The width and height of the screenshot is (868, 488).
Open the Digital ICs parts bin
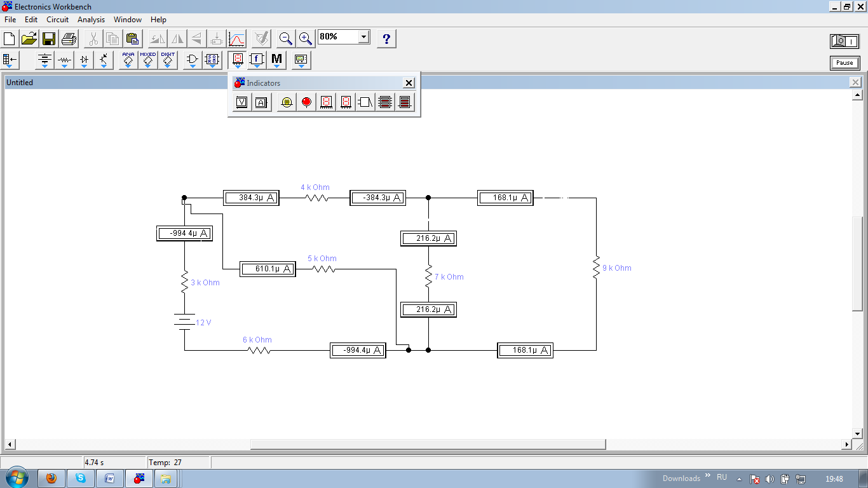click(168, 61)
